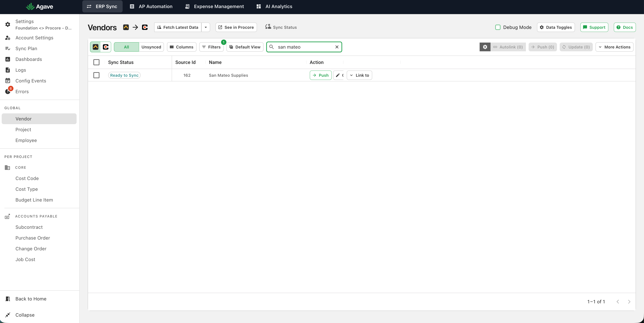The width and height of the screenshot is (644, 323).
Task: Sort by the Source Id column header
Action: click(x=185, y=62)
